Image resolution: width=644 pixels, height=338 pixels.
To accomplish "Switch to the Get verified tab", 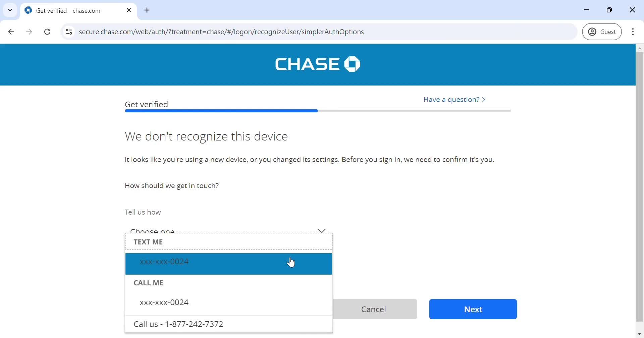I will tap(70, 10).
